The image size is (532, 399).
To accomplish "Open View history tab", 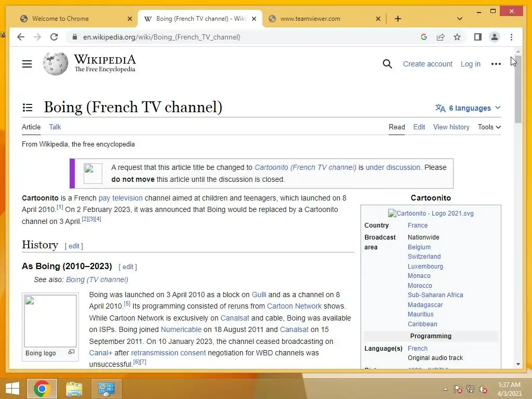I will 451,127.
